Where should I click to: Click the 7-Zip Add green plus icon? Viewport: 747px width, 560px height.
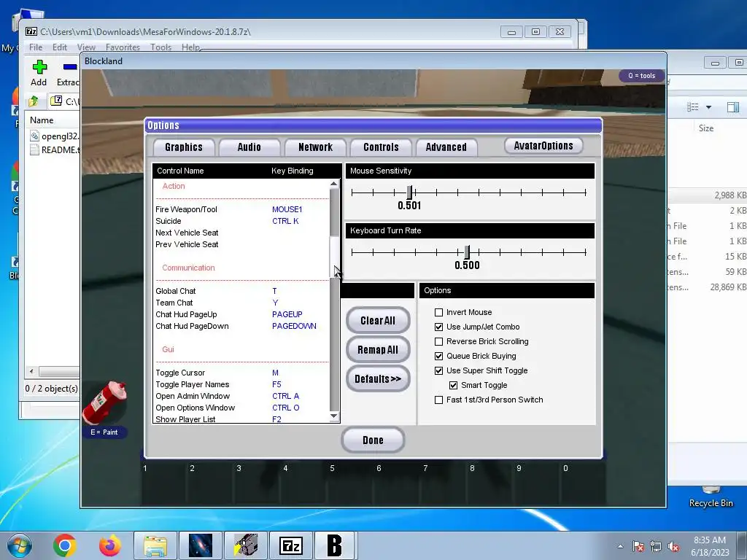(x=39, y=67)
